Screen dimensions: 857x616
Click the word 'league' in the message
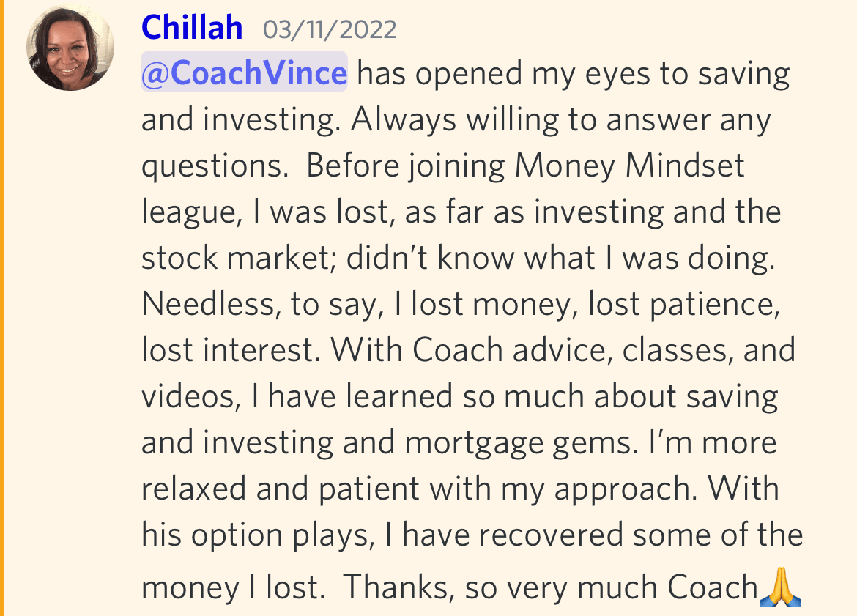(188, 212)
